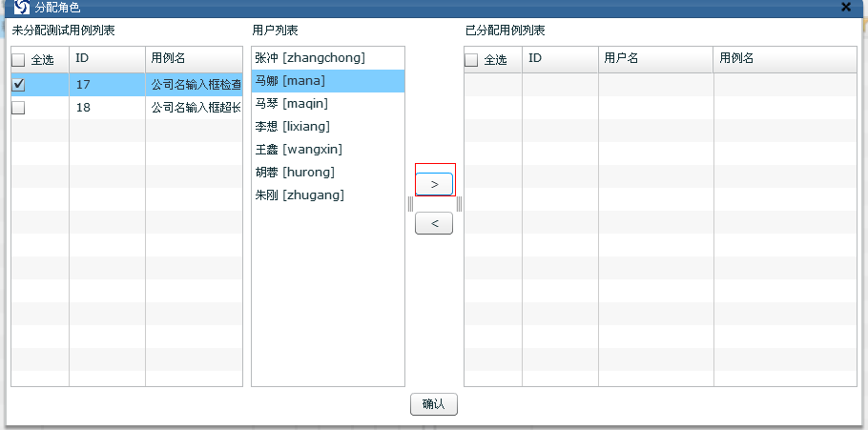Click the app logo icon in title bar

pyautogui.click(x=21, y=8)
